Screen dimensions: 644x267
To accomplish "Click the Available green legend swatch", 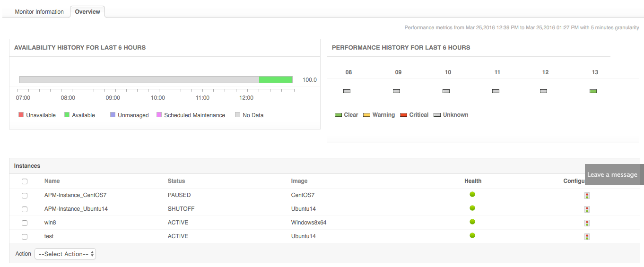I will (67, 115).
